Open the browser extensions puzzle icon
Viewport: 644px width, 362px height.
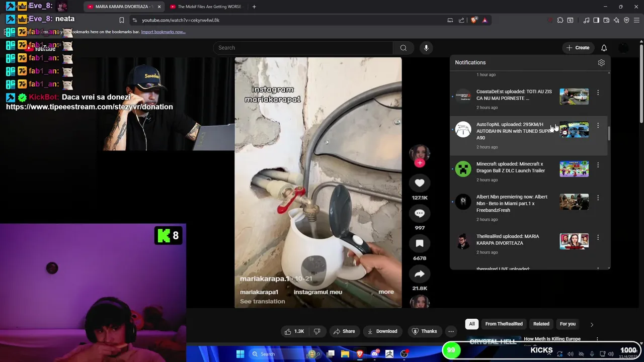560,20
